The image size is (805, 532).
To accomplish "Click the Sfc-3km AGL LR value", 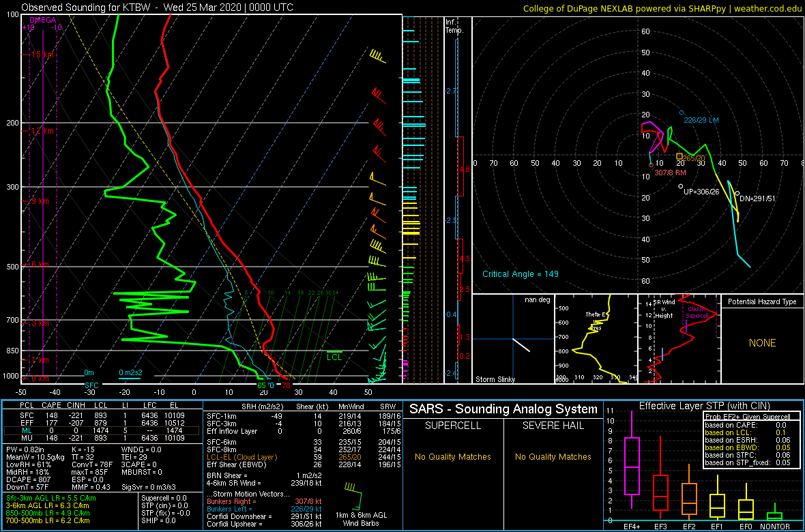I will (x=51, y=498).
